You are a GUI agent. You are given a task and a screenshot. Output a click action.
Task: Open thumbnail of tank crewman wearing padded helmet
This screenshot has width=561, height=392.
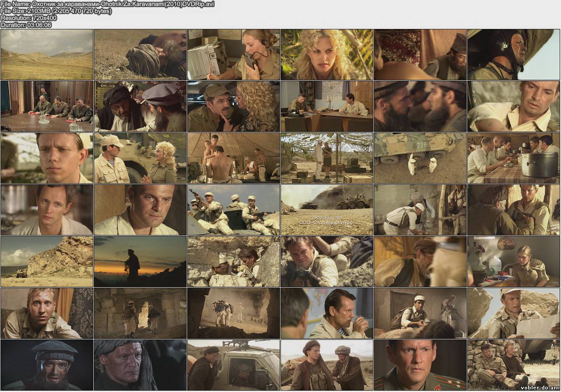514,55
